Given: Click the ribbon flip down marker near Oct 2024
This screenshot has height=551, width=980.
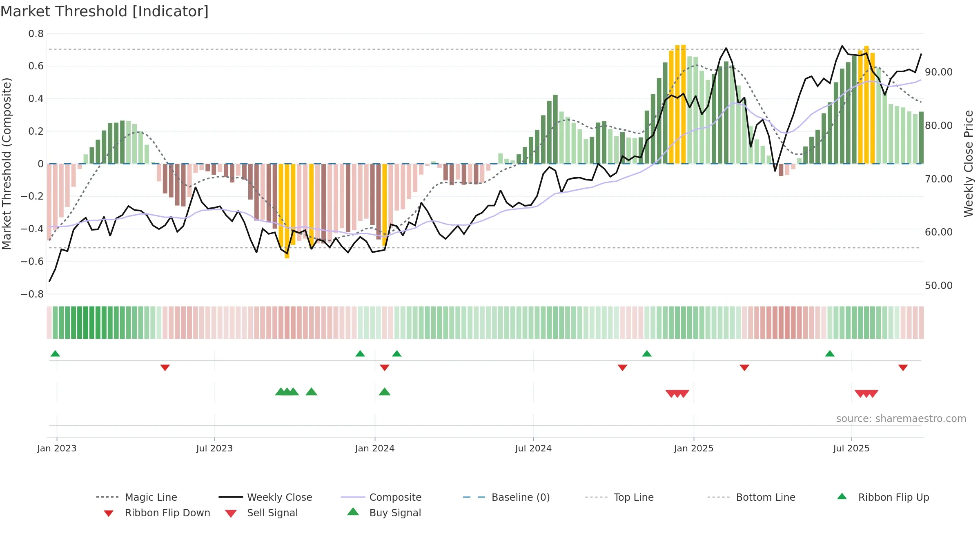Looking at the screenshot, I should coord(622,368).
